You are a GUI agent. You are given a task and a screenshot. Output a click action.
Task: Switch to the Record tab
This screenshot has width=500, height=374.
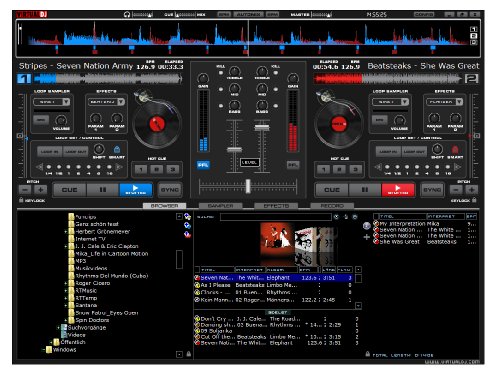click(332, 206)
